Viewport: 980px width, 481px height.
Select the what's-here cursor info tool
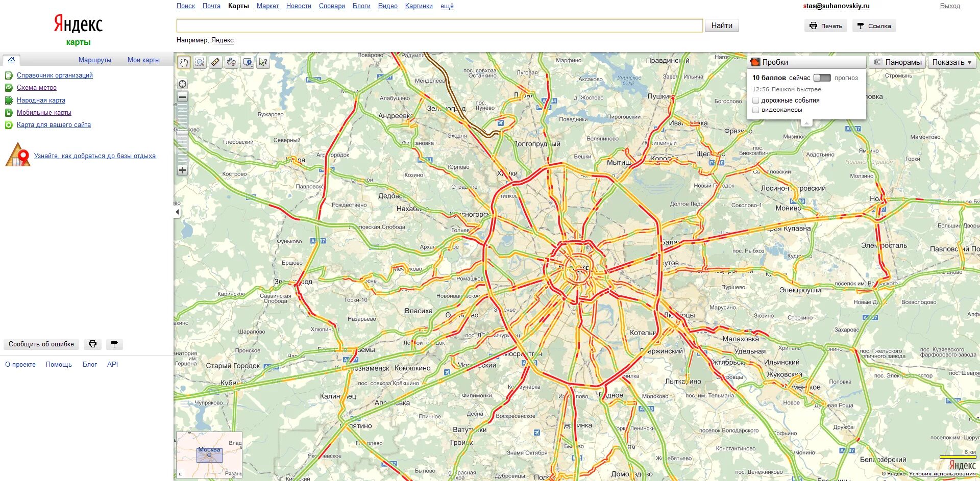click(x=263, y=62)
